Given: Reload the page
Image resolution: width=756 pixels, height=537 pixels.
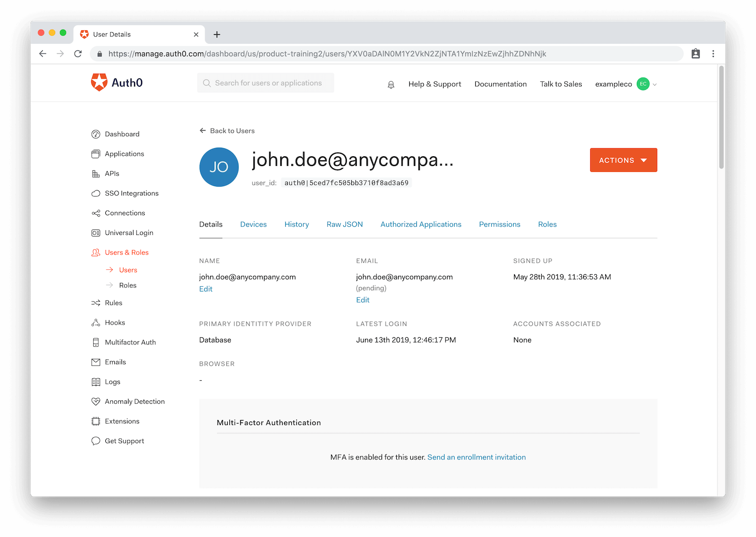Looking at the screenshot, I should (78, 53).
